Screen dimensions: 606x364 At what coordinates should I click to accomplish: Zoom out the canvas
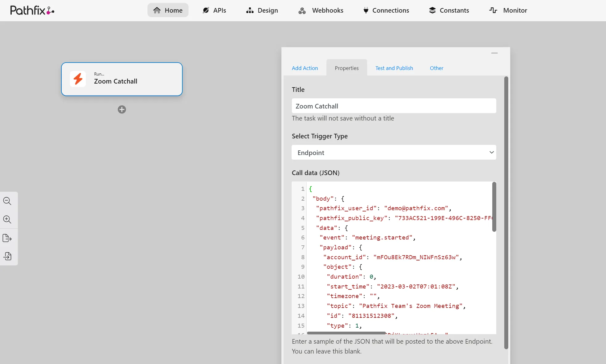click(7, 201)
